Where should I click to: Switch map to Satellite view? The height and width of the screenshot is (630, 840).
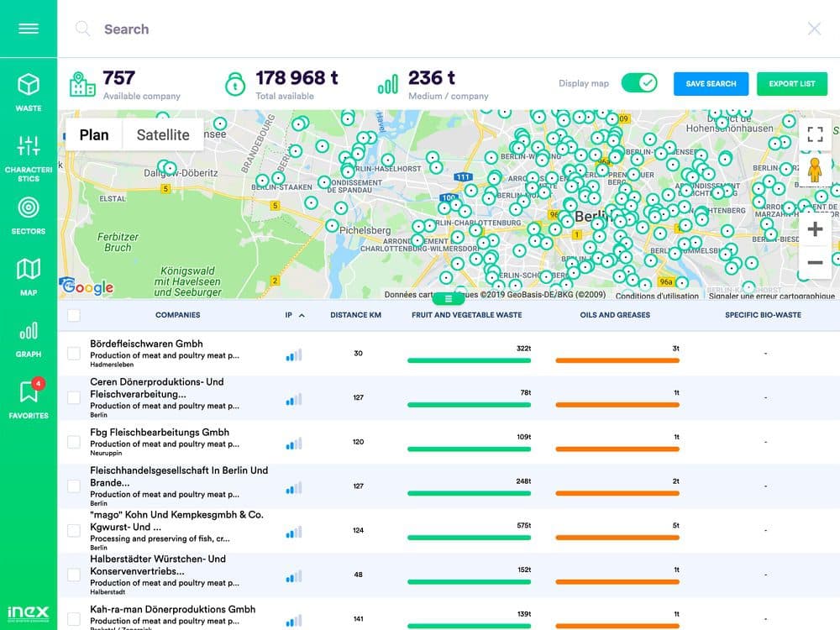click(163, 134)
